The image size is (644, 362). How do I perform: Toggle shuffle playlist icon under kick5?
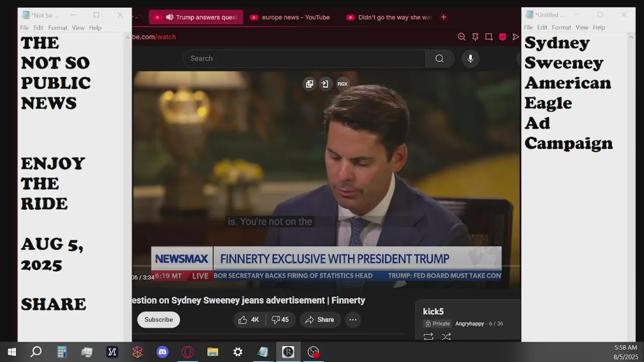[x=446, y=336]
